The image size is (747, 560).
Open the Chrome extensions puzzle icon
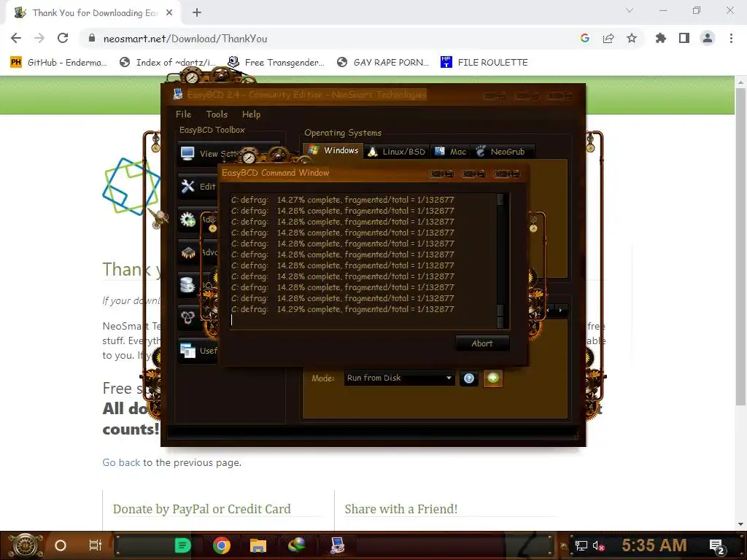tap(661, 38)
